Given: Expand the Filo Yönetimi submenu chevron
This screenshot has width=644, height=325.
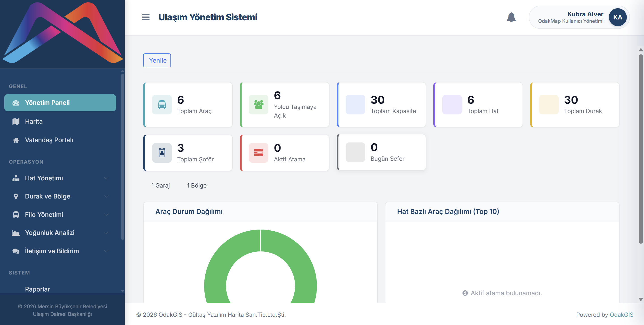Looking at the screenshot, I should pos(106,215).
